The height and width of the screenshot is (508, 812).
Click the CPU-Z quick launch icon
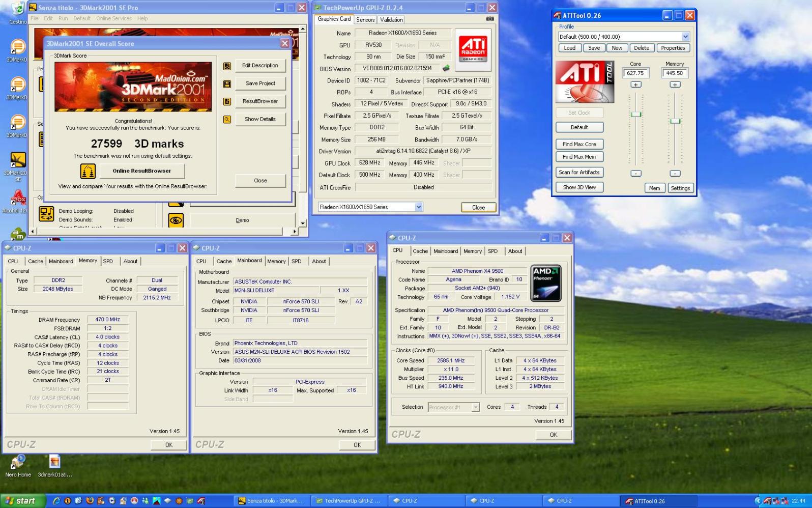click(x=167, y=501)
